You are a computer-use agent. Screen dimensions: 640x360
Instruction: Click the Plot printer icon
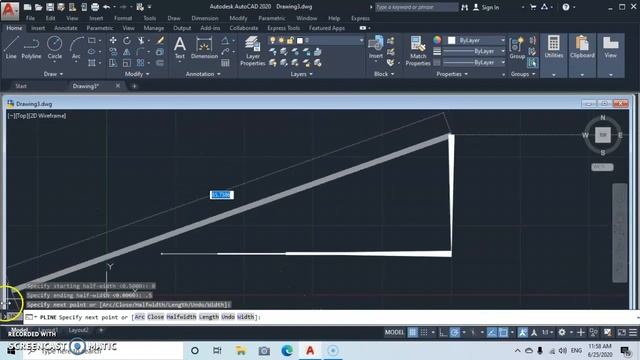tap(95, 7)
